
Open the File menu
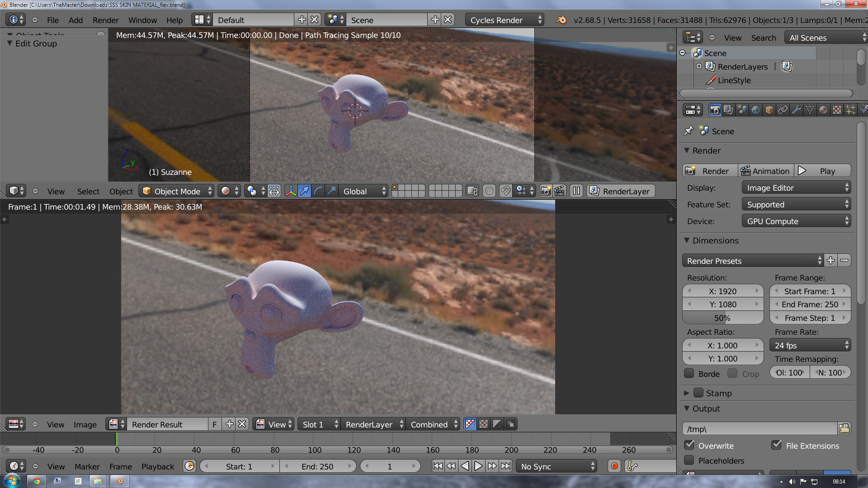(x=53, y=20)
